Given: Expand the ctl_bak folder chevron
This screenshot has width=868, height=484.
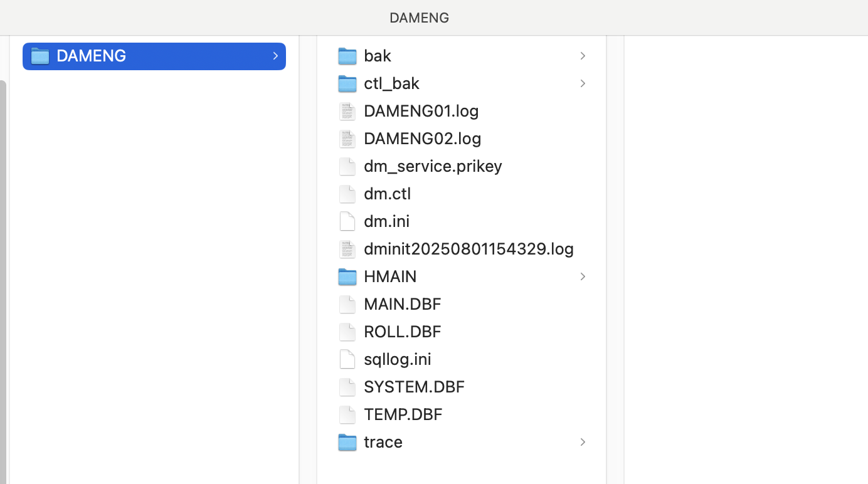Looking at the screenshot, I should point(583,83).
